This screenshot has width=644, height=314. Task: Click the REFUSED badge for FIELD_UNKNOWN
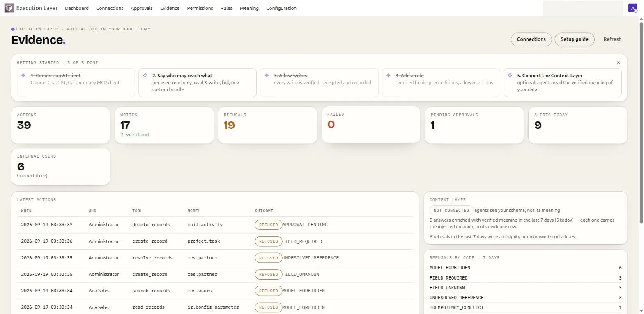(269, 274)
